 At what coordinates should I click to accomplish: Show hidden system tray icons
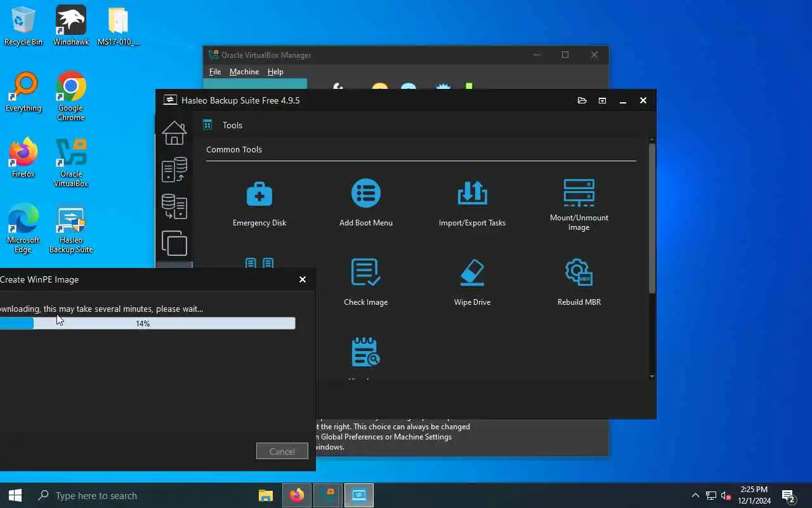coord(695,495)
